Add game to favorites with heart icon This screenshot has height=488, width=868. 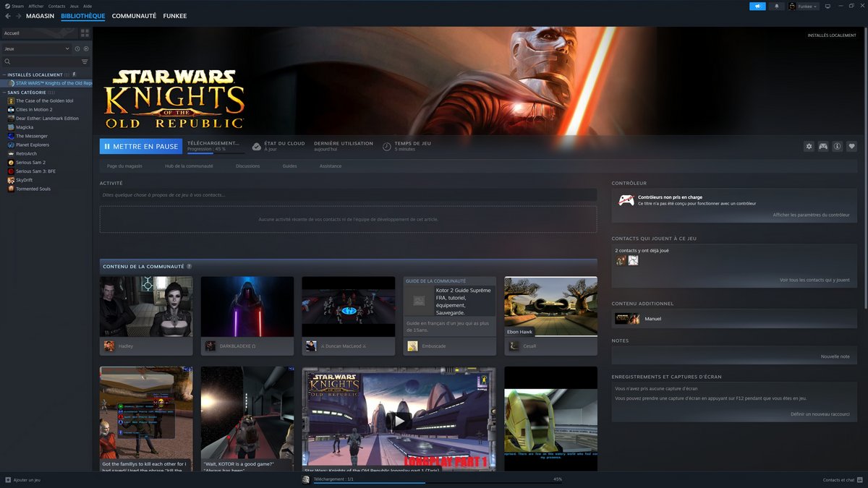[x=851, y=146]
